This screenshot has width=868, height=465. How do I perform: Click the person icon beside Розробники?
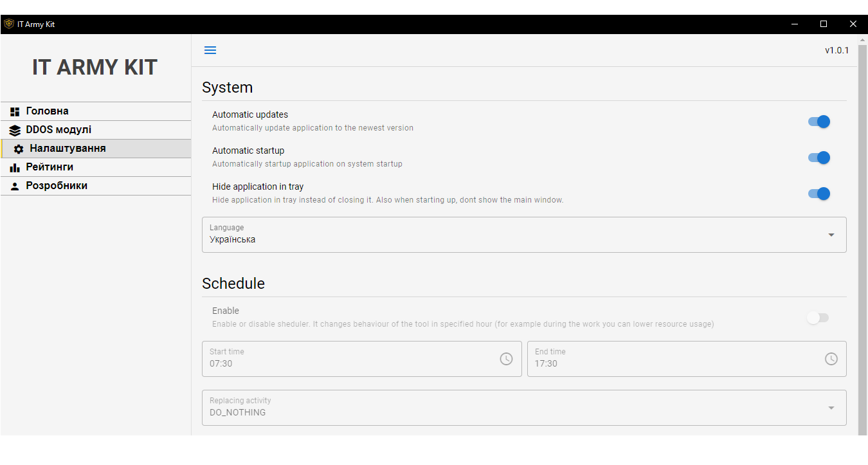(x=15, y=187)
